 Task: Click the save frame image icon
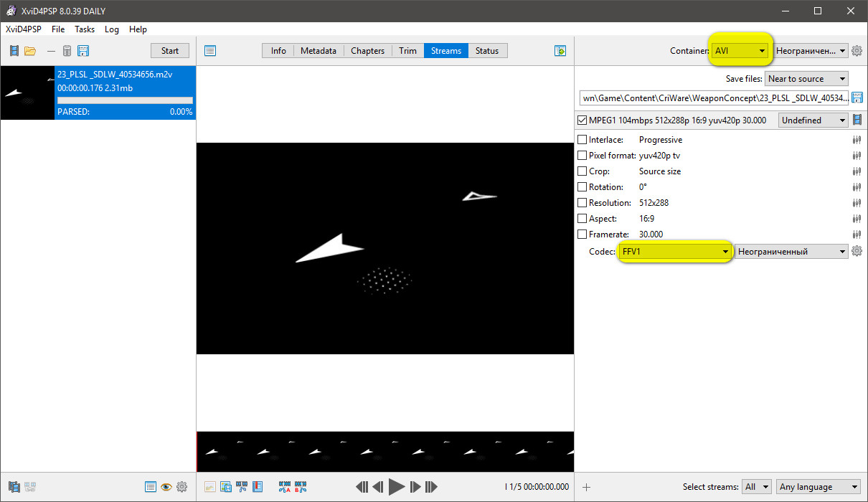(x=226, y=487)
